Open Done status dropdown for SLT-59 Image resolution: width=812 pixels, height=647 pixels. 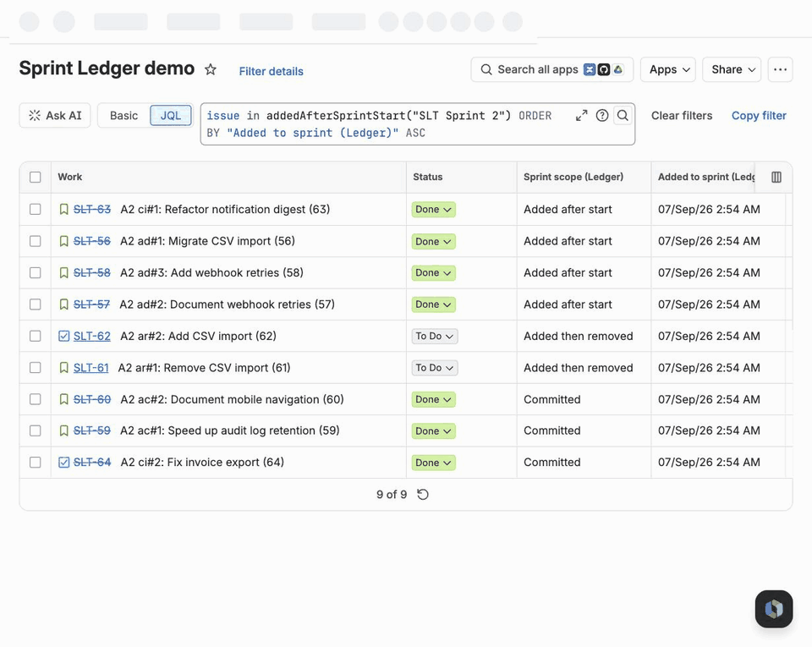(x=433, y=430)
